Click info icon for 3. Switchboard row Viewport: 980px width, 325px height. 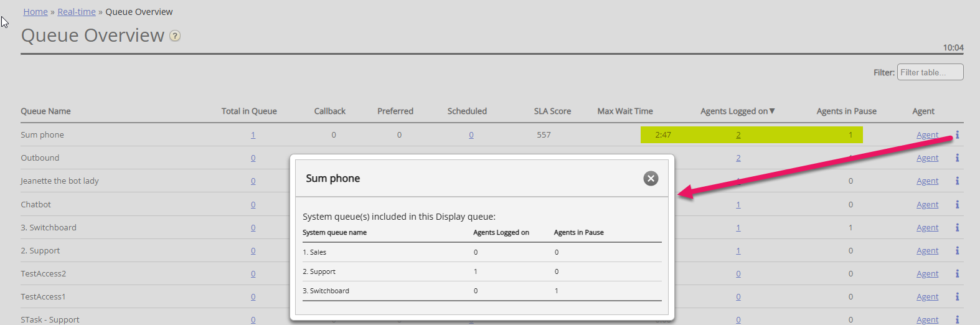(x=957, y=228)
